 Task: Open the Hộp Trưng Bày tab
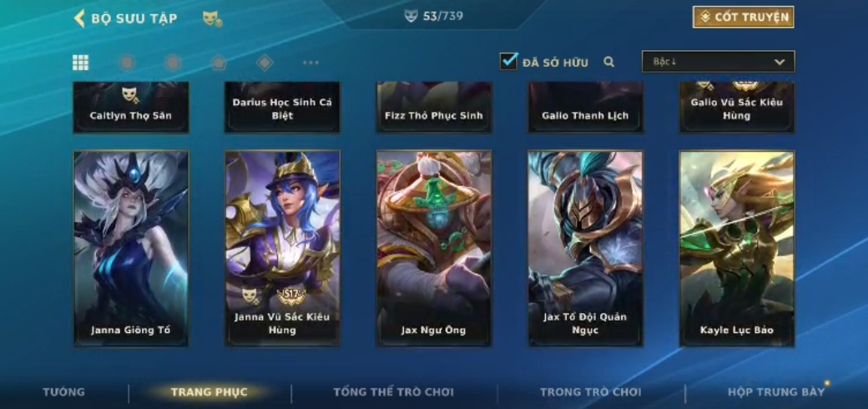776,392
